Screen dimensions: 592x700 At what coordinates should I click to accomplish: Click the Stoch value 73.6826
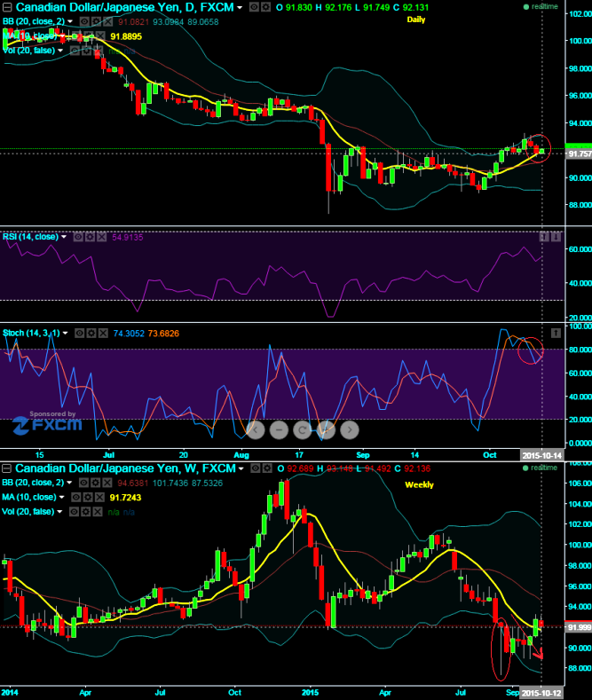163,334
